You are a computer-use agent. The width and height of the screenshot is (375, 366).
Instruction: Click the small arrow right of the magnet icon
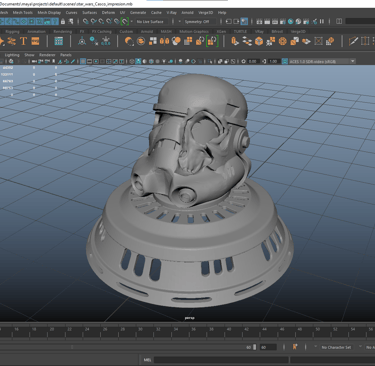[132, 21]
